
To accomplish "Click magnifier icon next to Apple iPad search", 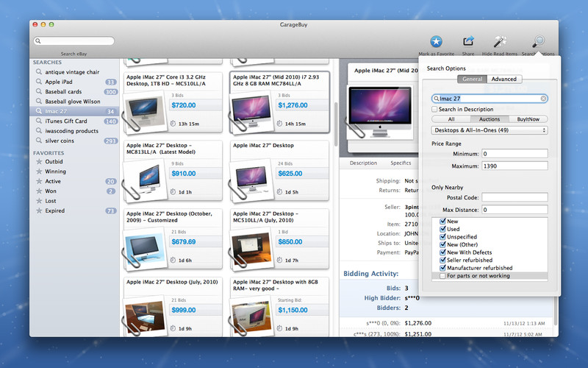I will pos(39,82).
